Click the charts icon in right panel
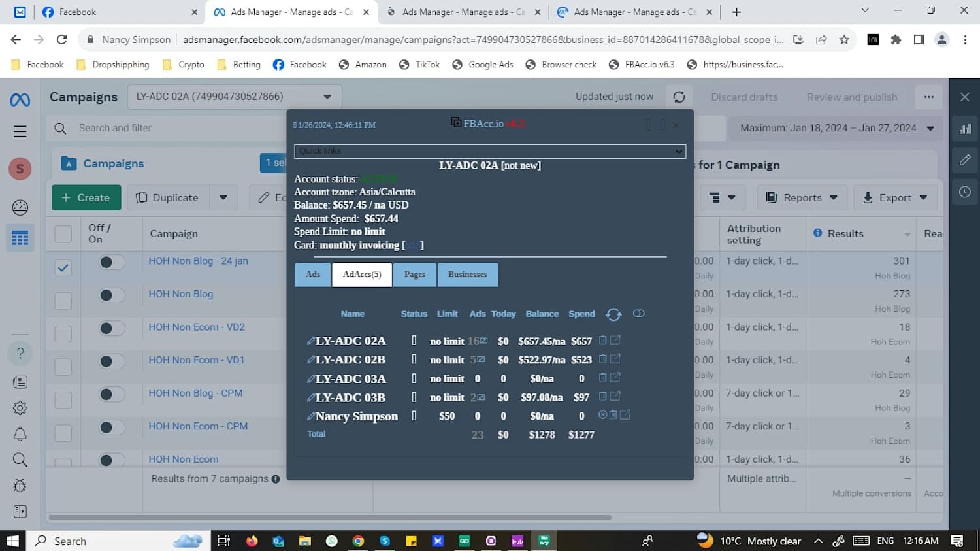The width and height of the screenshot is (980, 551). [x=965, y=129]
